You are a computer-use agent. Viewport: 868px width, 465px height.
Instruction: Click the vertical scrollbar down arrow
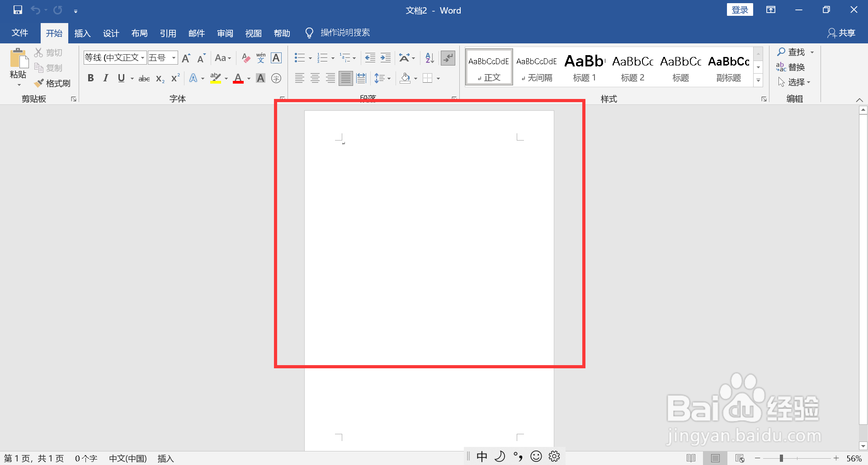pyautogui.click(x=863, y=446)
